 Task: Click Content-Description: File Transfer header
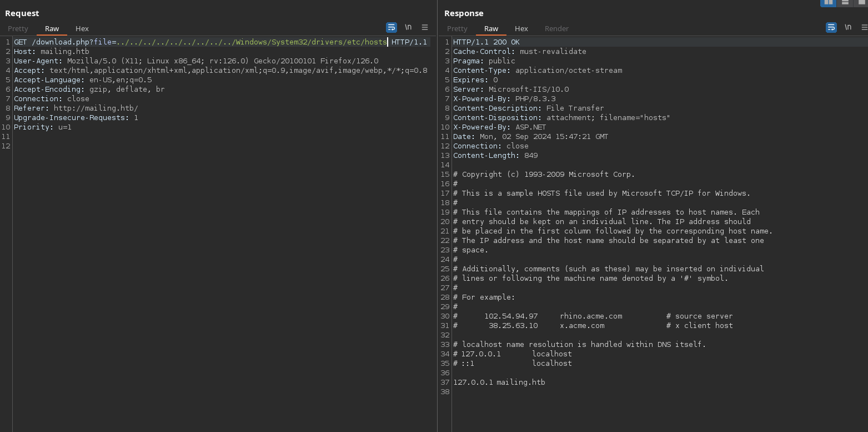(529, 108)
